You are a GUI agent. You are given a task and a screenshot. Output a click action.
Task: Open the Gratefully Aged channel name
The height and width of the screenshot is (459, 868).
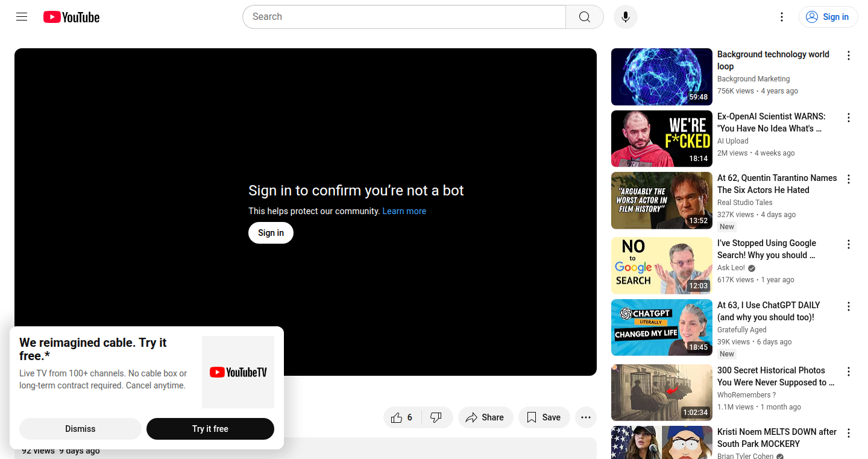(742, 330)
